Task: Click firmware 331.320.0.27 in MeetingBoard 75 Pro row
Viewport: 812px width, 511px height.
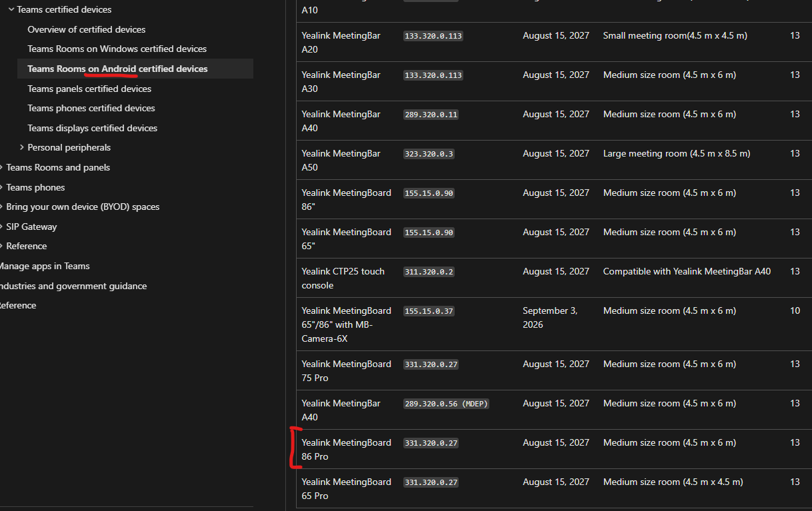Action: click(431, 364)
